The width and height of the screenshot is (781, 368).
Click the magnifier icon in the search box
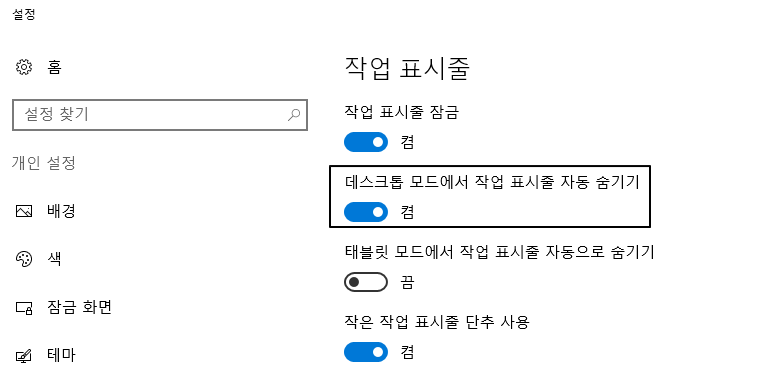tap(294, 115)
